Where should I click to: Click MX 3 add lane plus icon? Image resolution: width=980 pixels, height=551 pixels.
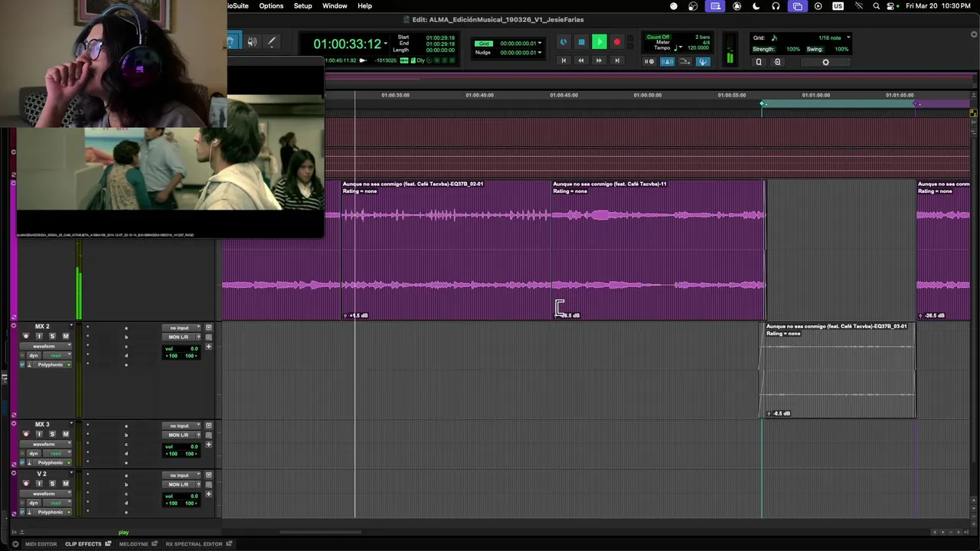click(x=208, y=445)
